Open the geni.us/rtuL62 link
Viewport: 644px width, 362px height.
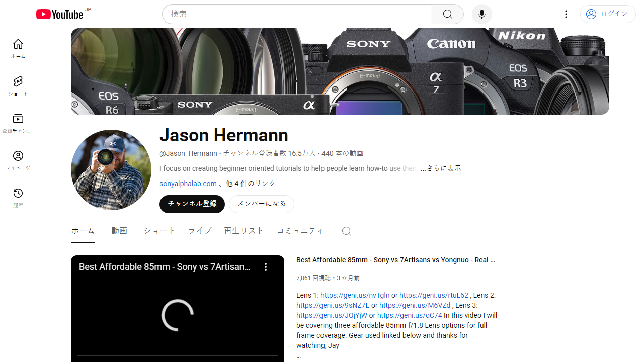point(434,295)
